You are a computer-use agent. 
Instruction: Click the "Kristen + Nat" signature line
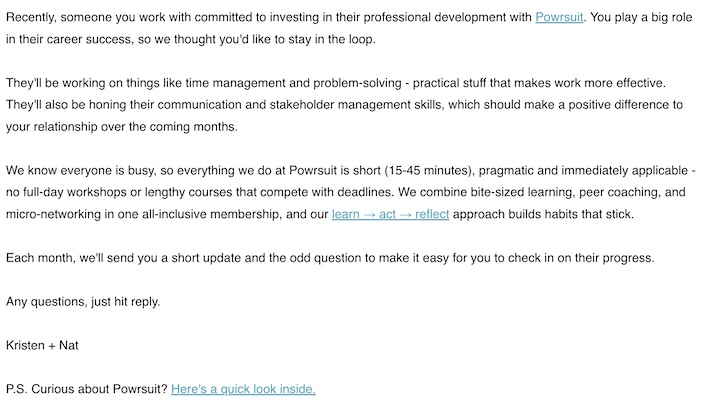43,344
